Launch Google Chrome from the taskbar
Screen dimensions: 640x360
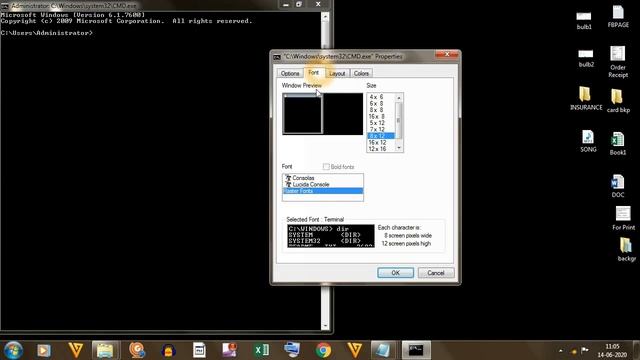click(x=323, y=350)
